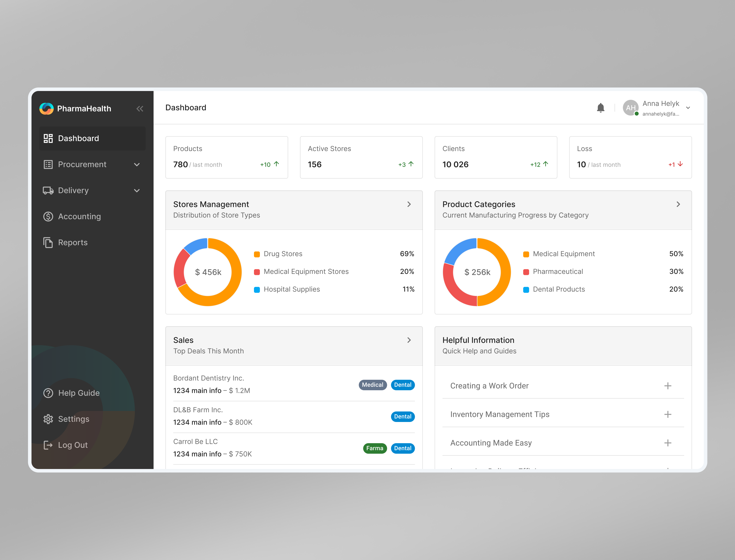
Task: Expand the Delivery submenu
Action: coord(137,190)
